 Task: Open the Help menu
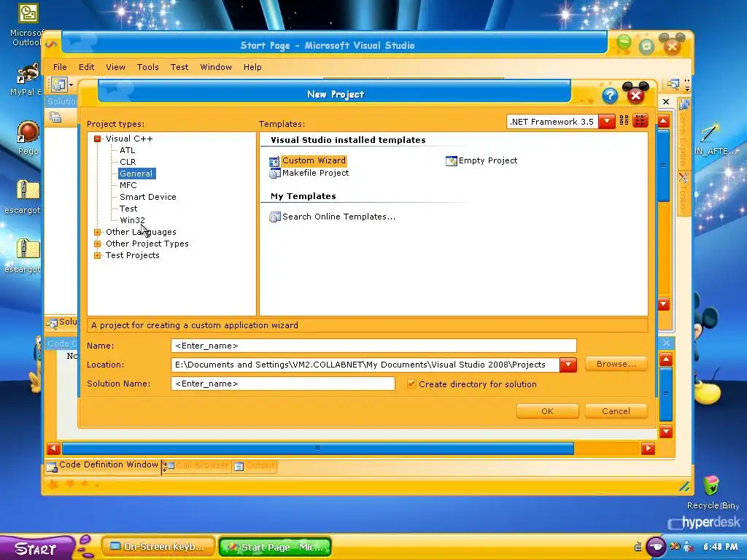tap(252, 67)
